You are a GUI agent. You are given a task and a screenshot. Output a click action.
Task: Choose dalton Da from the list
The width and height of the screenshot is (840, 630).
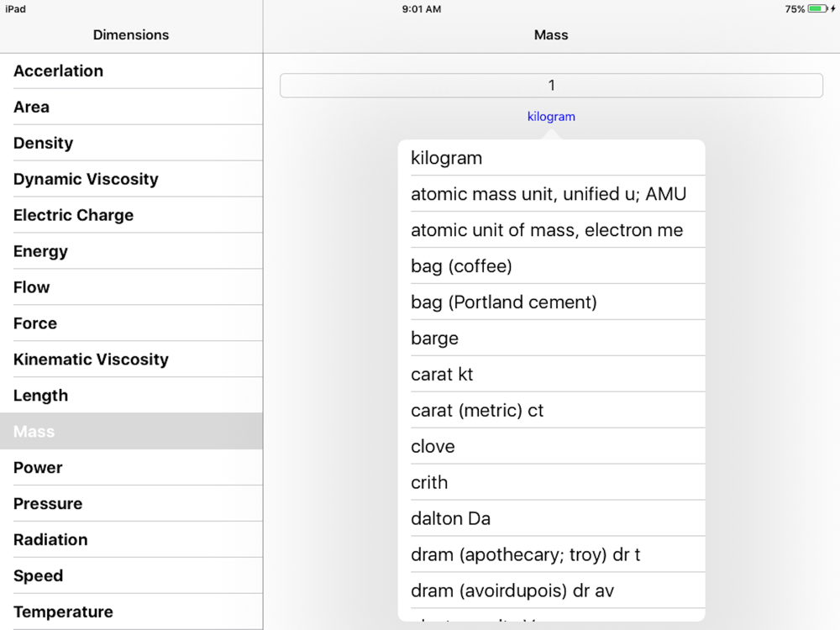(551, 519)
